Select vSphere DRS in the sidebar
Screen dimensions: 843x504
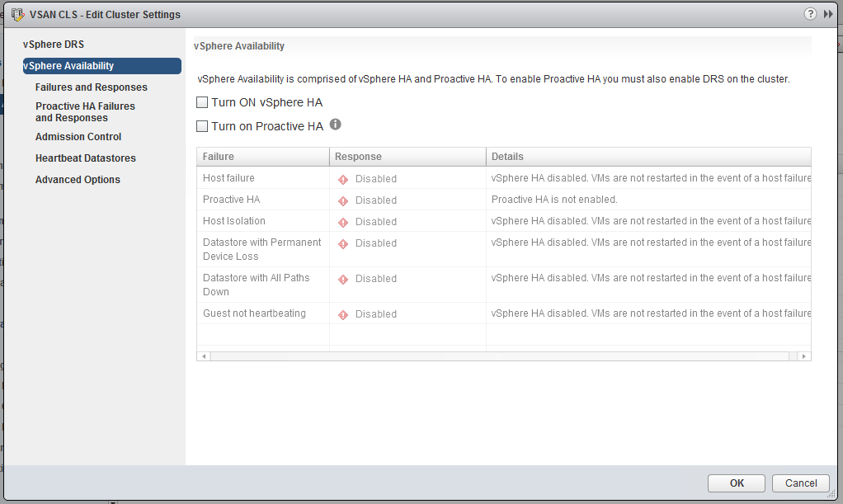tap(54, 44)
